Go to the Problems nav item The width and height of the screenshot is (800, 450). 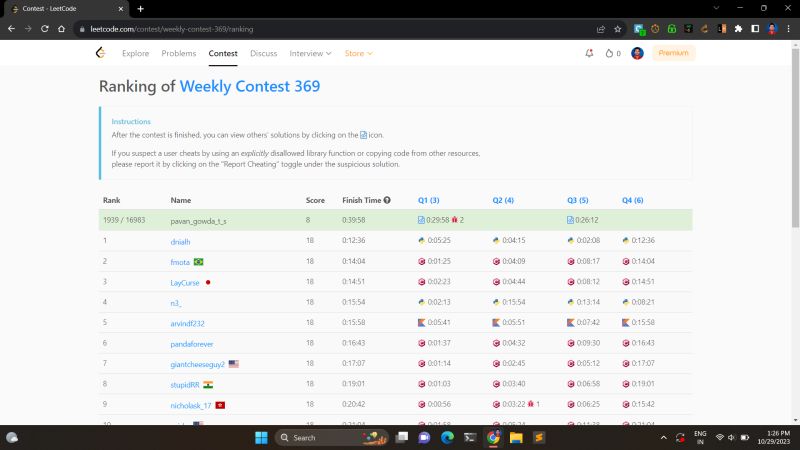coord(179,53)
